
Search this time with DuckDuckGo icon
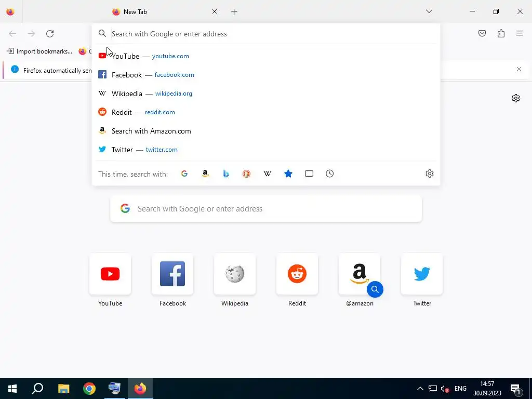coord(247,174)
